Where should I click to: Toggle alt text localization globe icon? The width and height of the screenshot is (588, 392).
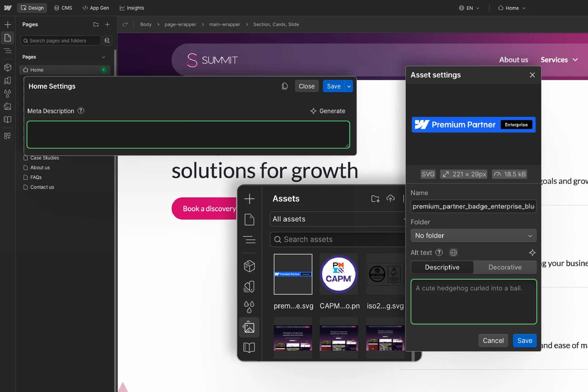[453, 253]
